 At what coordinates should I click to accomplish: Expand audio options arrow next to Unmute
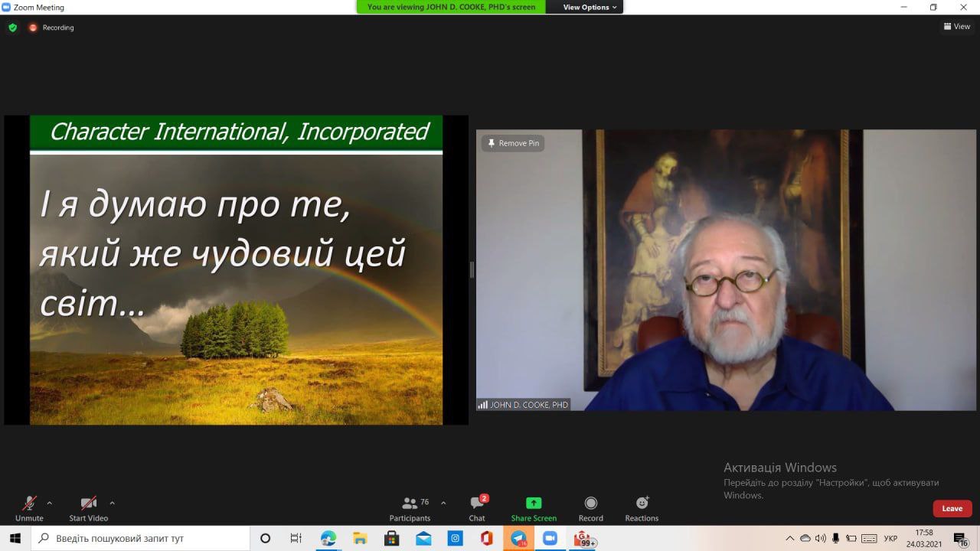[x=50, y=503]
